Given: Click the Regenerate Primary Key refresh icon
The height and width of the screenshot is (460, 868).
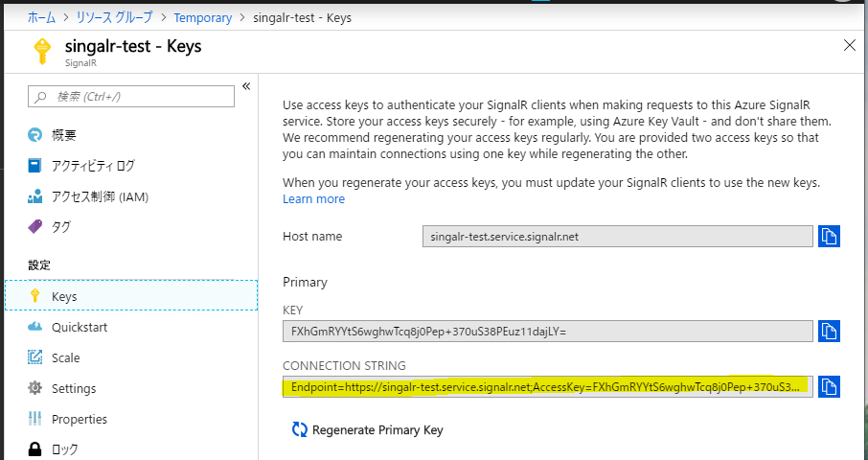Looking at the screenshot, I should (x=300, y=429).
